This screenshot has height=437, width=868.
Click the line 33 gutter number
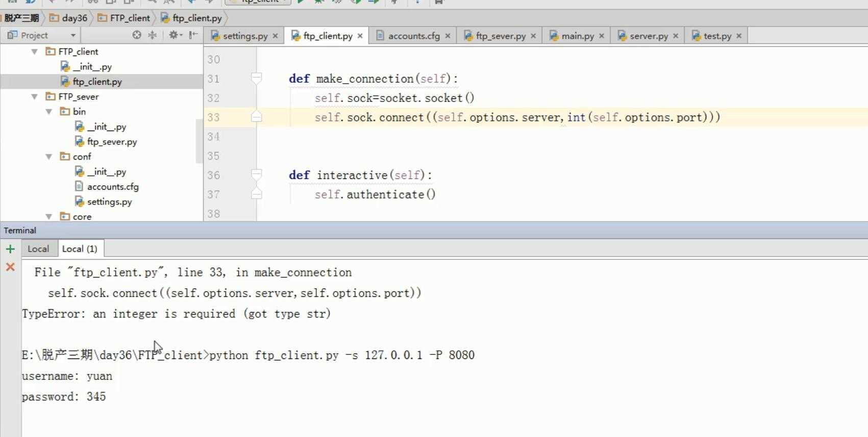coord(213,118)
